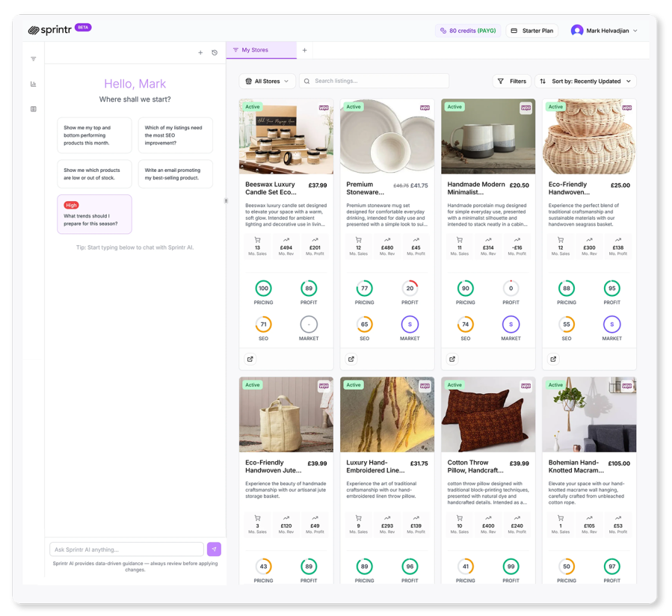
Task: Open Bohemian Hand-Knotted Macram title
Action: (x=576, y=466)
